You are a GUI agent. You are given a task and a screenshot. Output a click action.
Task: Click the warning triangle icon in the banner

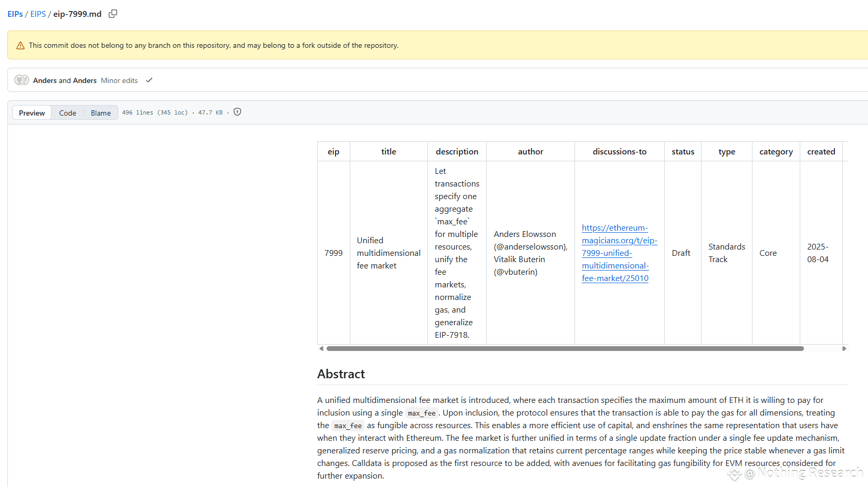point(20,46)
